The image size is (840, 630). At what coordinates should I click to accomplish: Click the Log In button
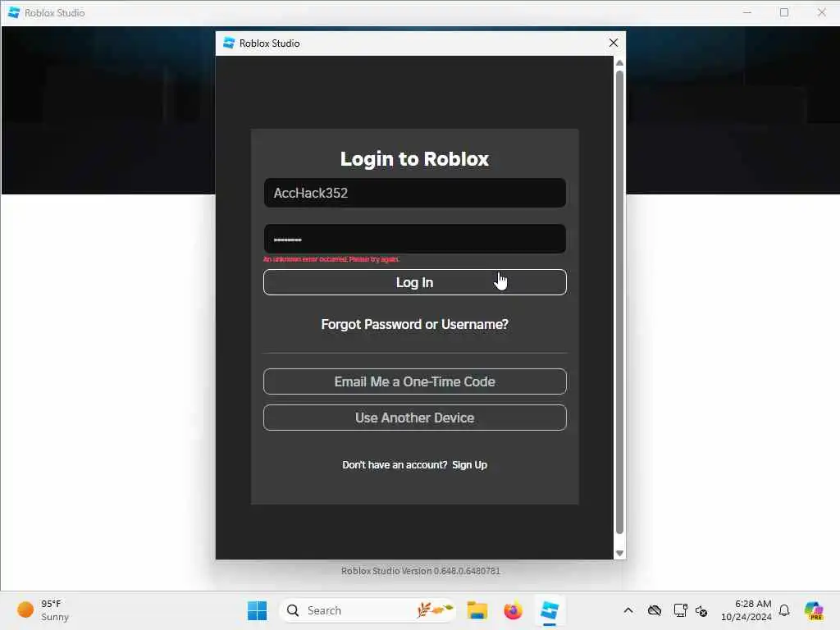coord(414,282)
